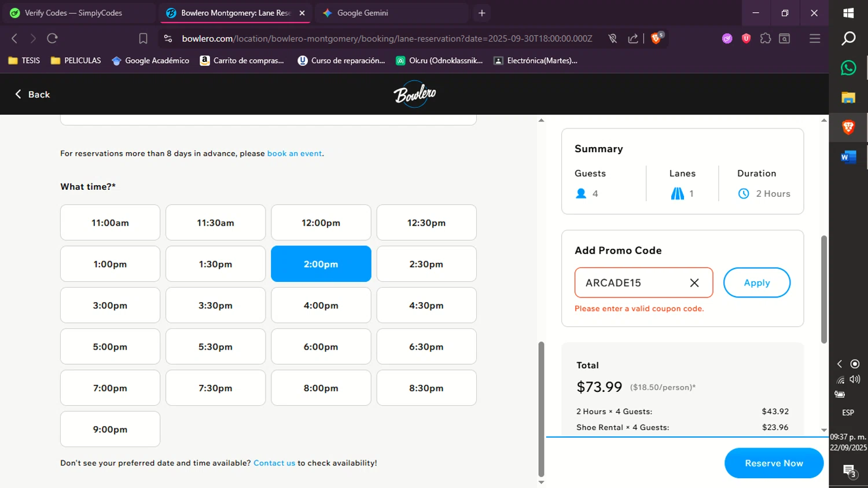Open Electrónica(Martes) bookmark
Screen dimensions: 868x488
[535, 60]
